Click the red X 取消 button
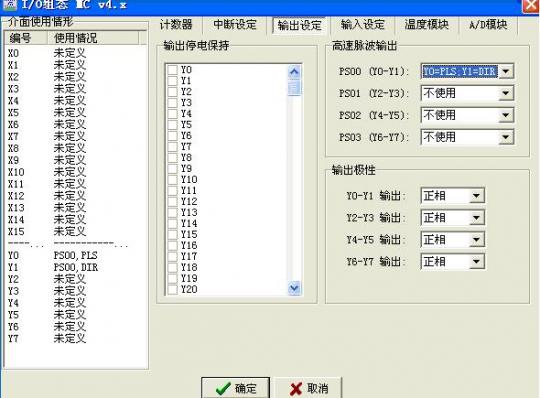Image resolution: width=540 pixels, height=398 pixels. [x=309, y=388]
